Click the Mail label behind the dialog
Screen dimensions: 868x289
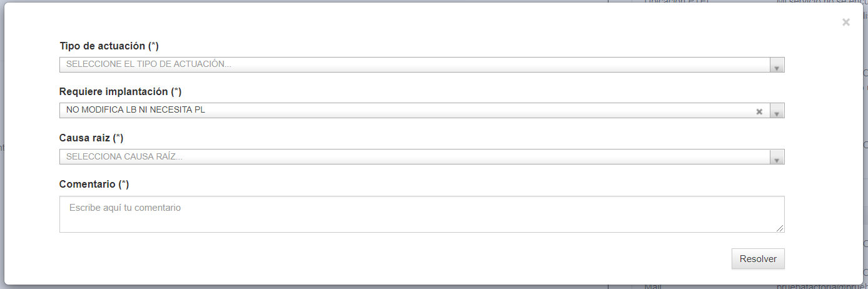(652, 286)
